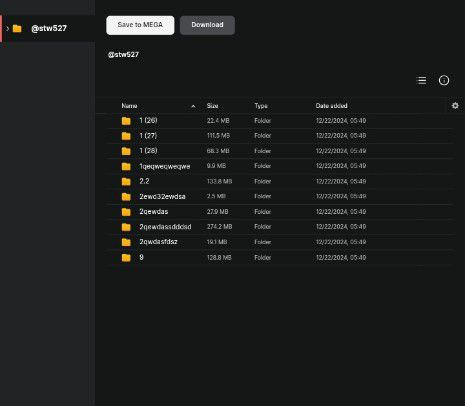Screen dimensions: 465x406
Task: Sort by Type column header
Action: pos(261,106)
